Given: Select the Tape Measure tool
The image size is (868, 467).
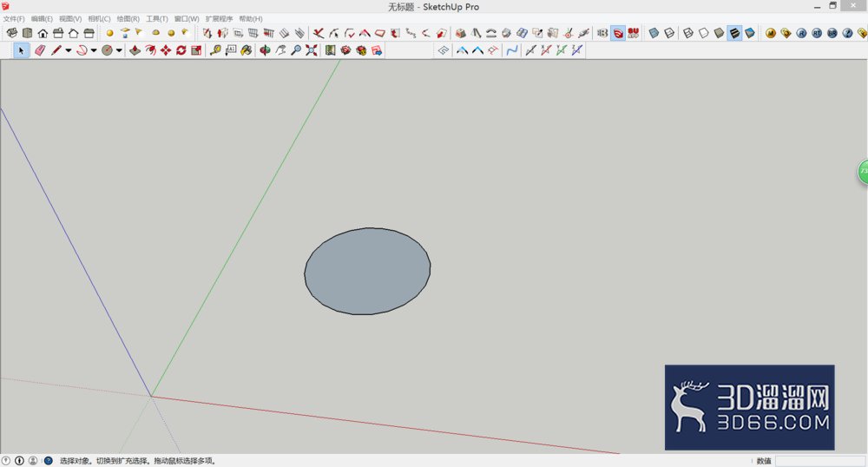Looking at the screenshot, I should click(215, 50).
